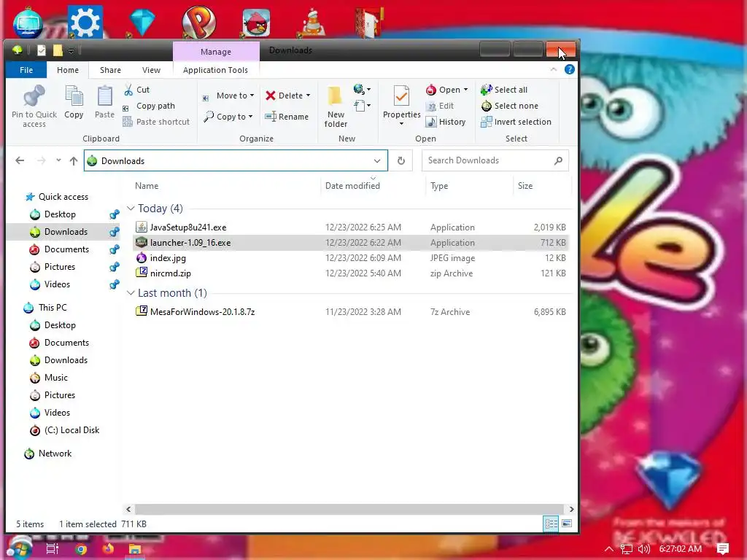
Task: Create a New folder
Action: [x=336, y=106]
